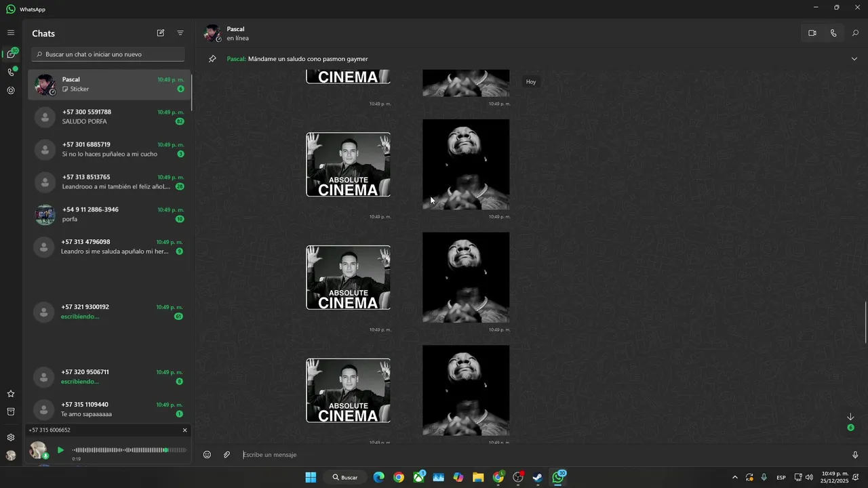868x488 pixels.
Task: Open File Explorer from taskbar
Action: point(478,477)
